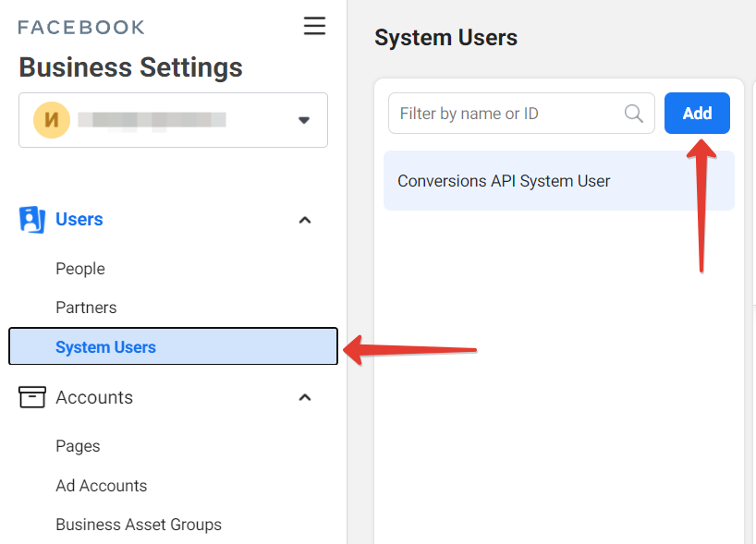Click the magnifying glass search icon
Image resolution: width=756 pixels, height=544 pixels.
634,114
